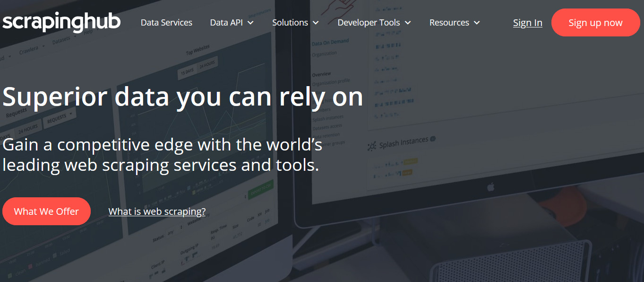Expand the Solutions chevron arrow
644x282 pixels.
click(x=315, y=23)
